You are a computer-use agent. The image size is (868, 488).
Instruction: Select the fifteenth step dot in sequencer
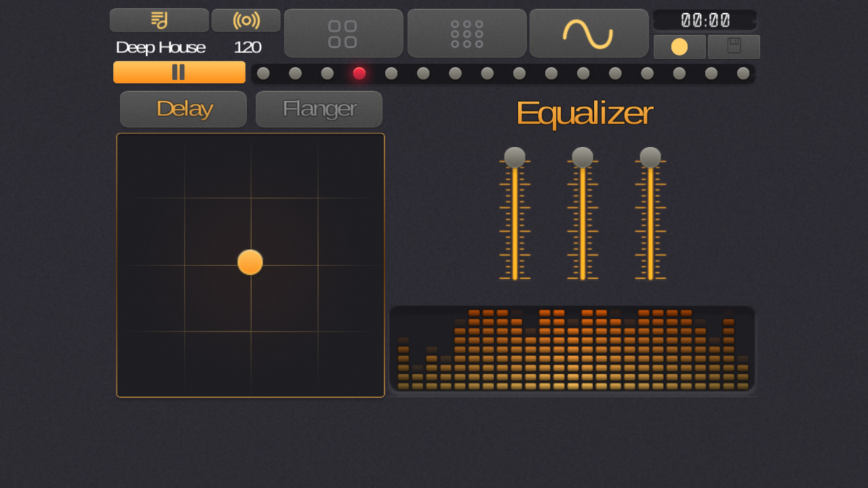pos(711,73)
